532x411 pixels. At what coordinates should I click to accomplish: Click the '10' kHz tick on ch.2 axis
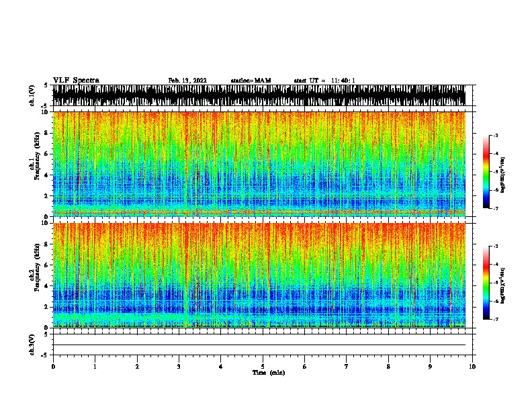click(46, 223)
